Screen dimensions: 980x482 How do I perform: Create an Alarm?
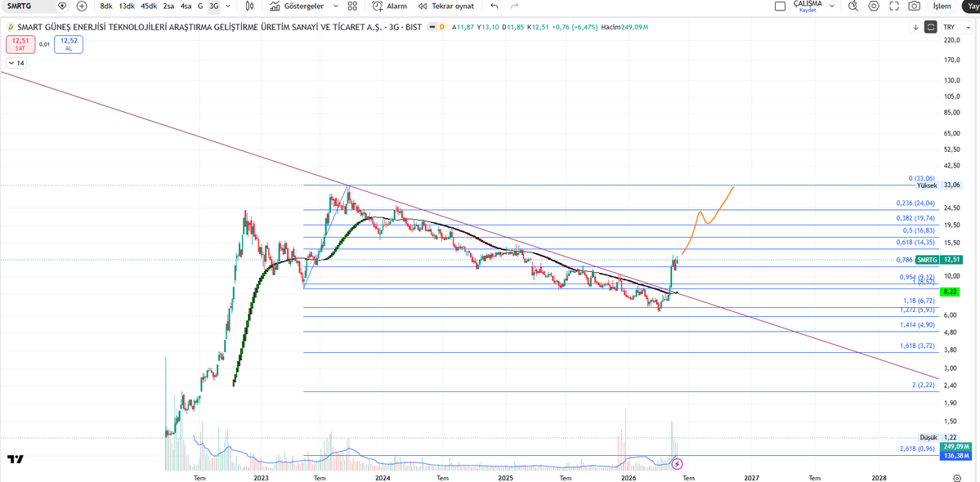(x=389, y=6)
